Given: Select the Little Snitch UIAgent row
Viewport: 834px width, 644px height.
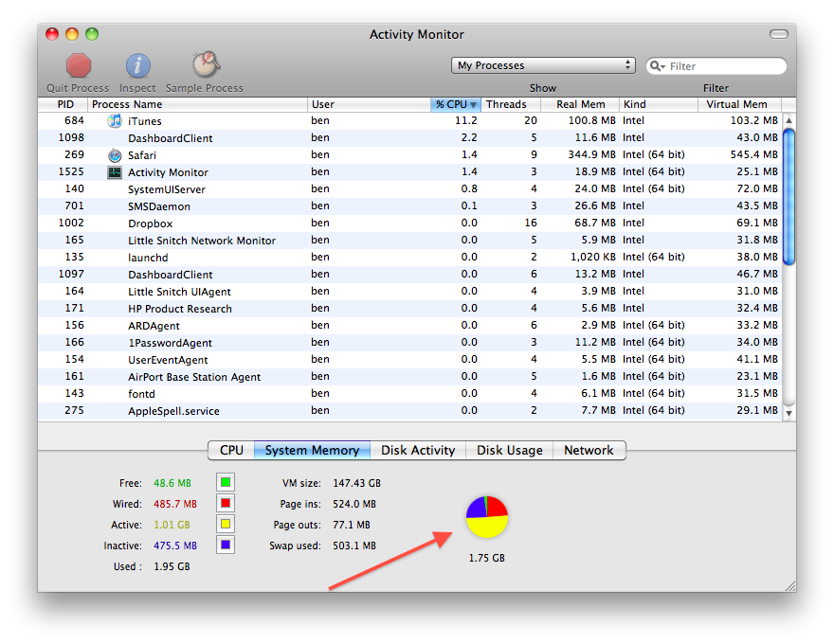Looking at the screenshot, I should coord(410,291).
